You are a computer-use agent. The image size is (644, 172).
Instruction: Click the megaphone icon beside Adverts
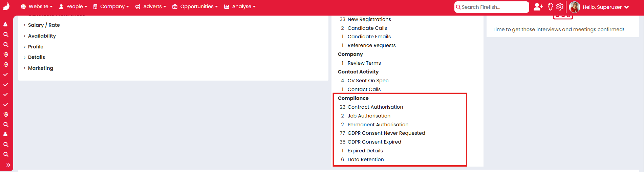[138, 6]
